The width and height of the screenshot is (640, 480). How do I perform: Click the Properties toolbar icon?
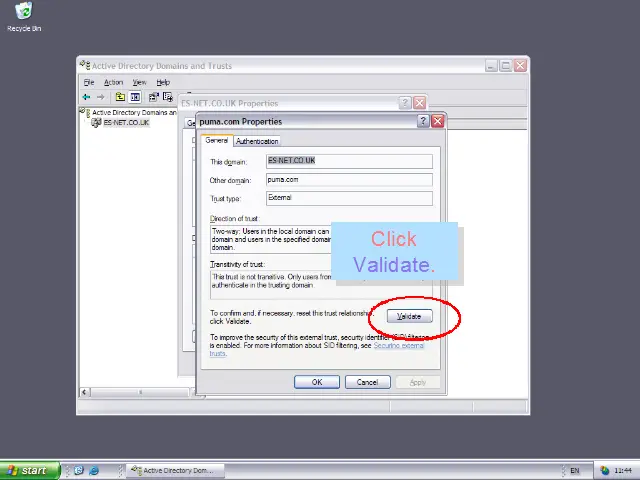click(x=154, y=97)
